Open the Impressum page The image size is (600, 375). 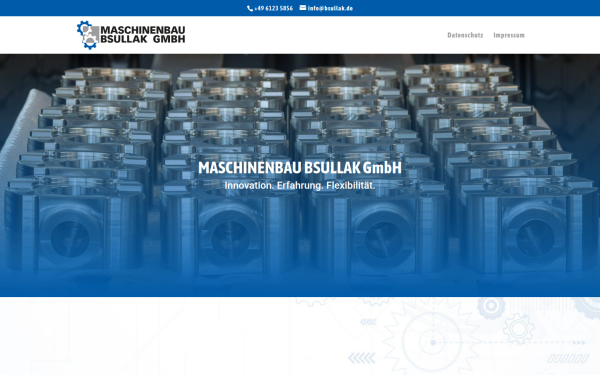pos(509,35)
